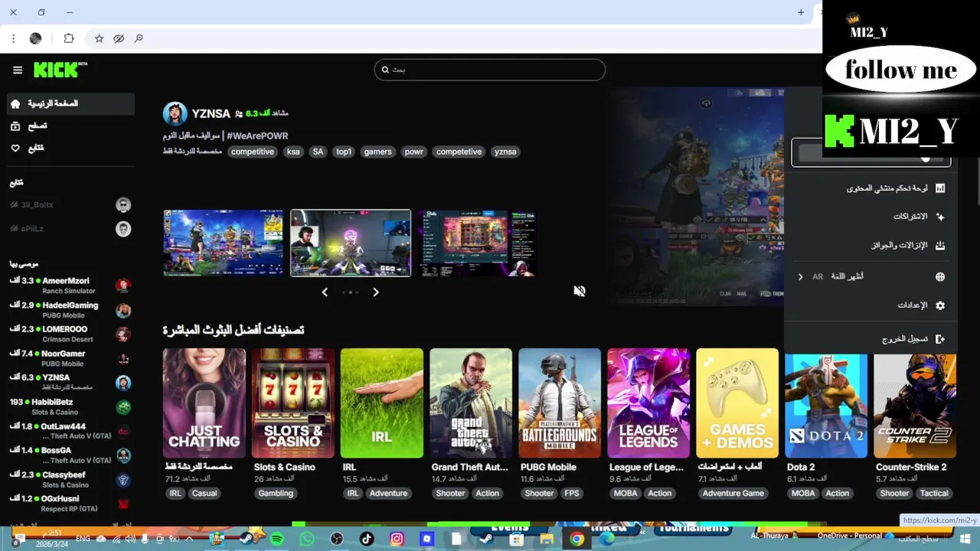Open BossGA recommended channel

pyautogui.click(x=70, y=455)
